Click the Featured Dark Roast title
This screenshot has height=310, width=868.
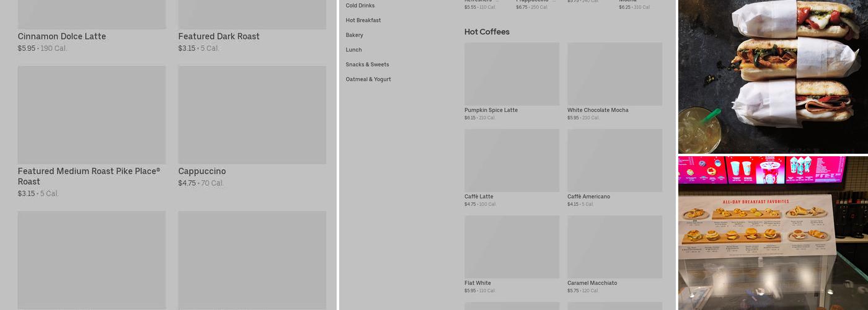(x=219, y=37)
